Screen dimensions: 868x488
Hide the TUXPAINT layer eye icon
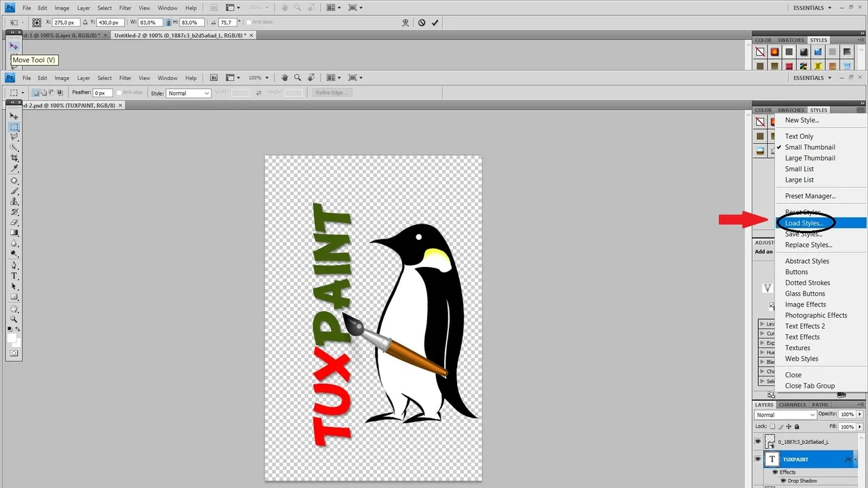758,459
